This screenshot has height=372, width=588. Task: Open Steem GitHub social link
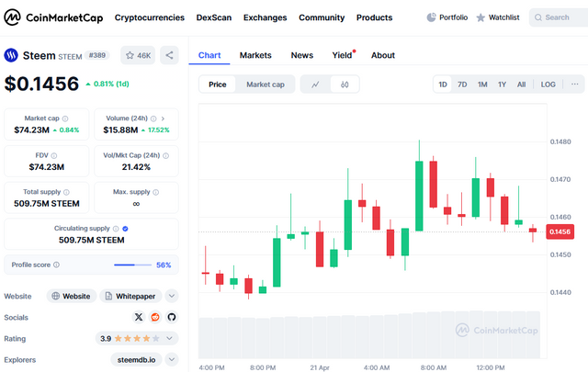coord(172,317)
